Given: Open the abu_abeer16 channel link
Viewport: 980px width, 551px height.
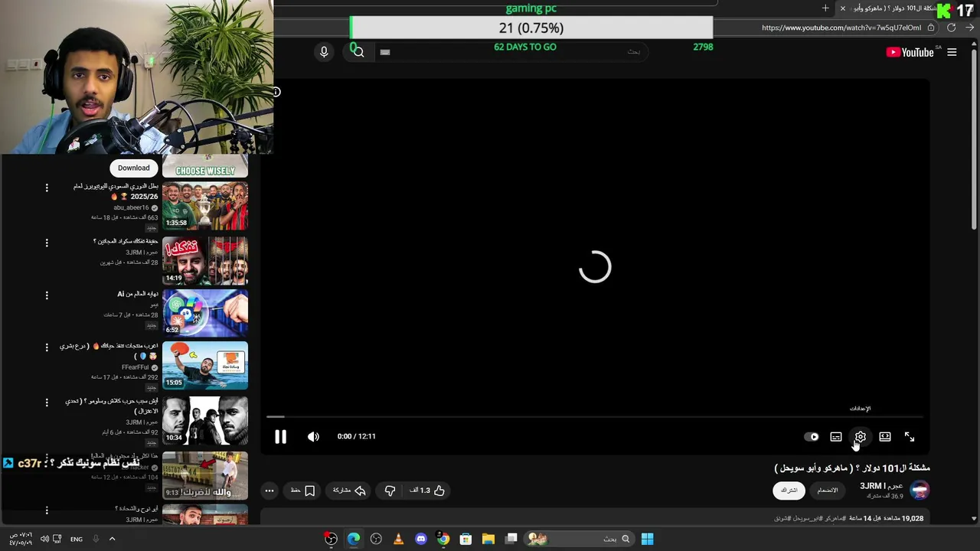Looking at the screenshot, I should click(131, 207).
